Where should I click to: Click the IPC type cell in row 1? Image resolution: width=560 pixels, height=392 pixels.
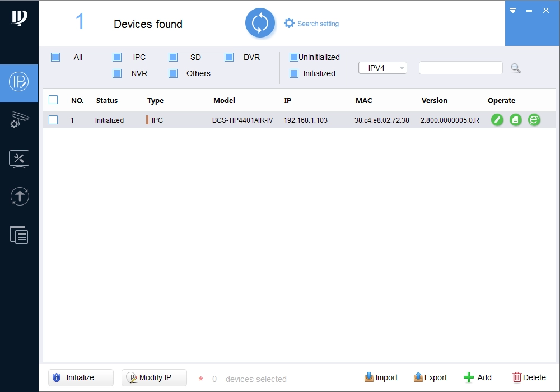pyautogui.click(x=157, y=120)
